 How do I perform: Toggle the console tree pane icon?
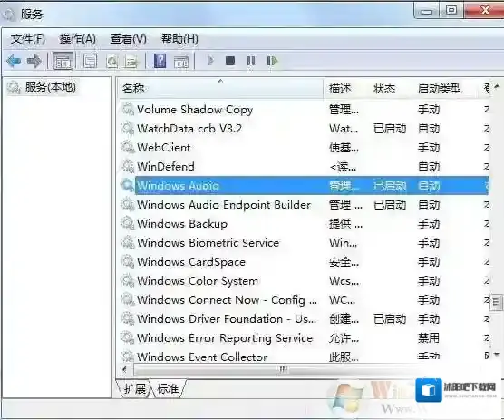[x=63, y=61]
